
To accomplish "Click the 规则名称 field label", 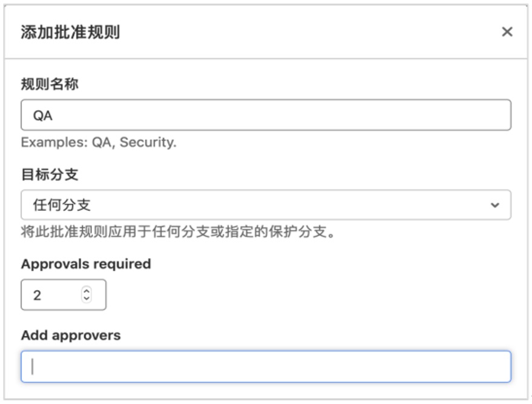I will (50, 84).
